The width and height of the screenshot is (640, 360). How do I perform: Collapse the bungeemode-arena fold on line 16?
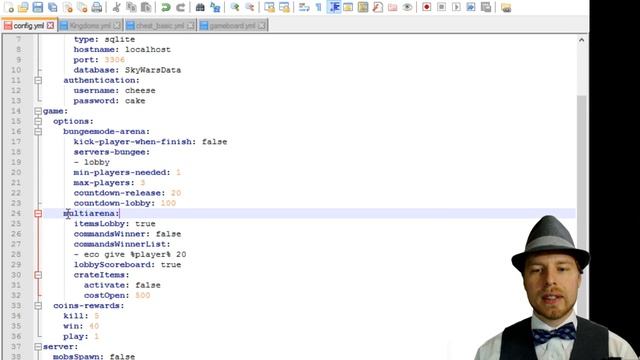[x=38, y=131]
